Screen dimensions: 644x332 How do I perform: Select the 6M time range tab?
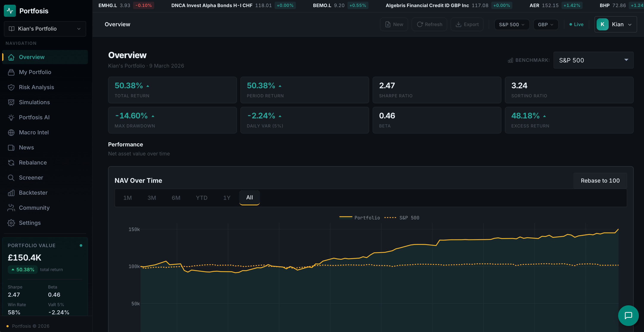click(x=176, y=198)
